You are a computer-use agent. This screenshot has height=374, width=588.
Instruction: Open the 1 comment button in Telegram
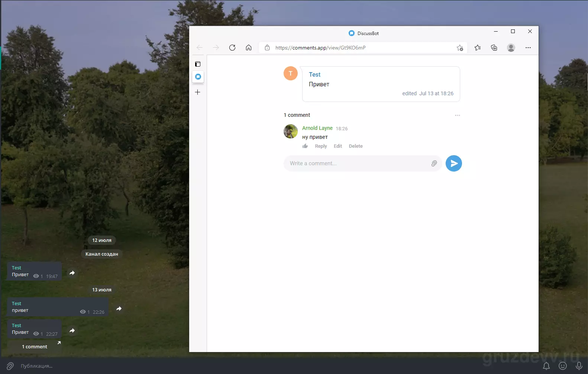[x=35, y=346]
